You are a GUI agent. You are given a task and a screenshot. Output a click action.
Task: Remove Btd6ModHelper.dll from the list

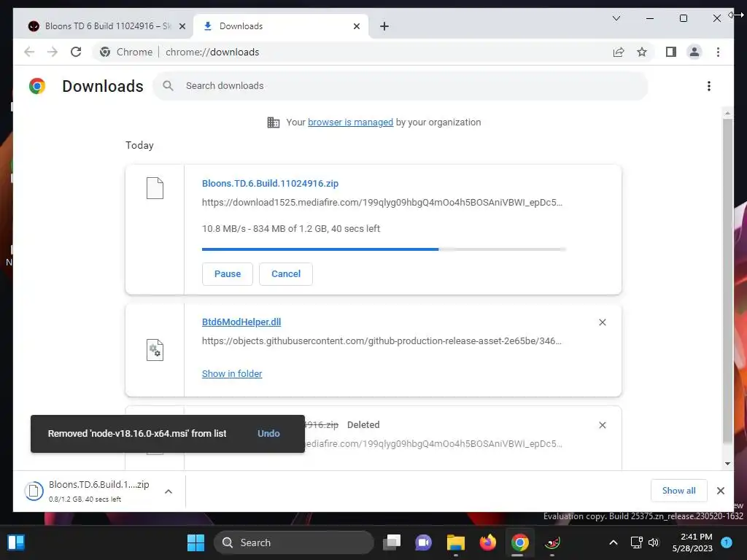[x=602, y=322]
